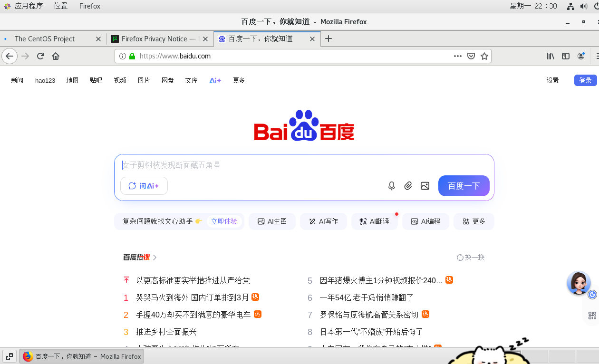Show the QR code sidebar icon

[x=592, y=316]
